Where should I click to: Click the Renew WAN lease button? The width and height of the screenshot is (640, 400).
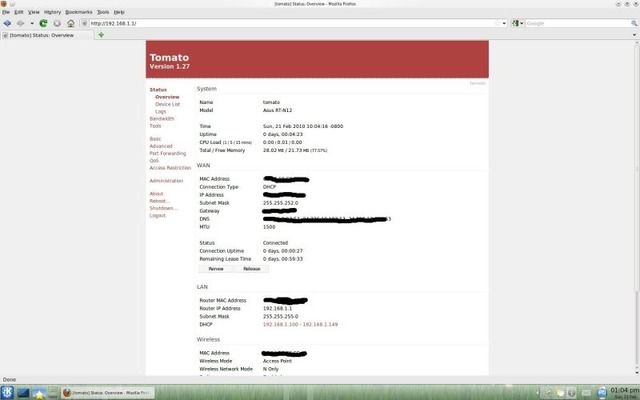click(x=216, y=269)
